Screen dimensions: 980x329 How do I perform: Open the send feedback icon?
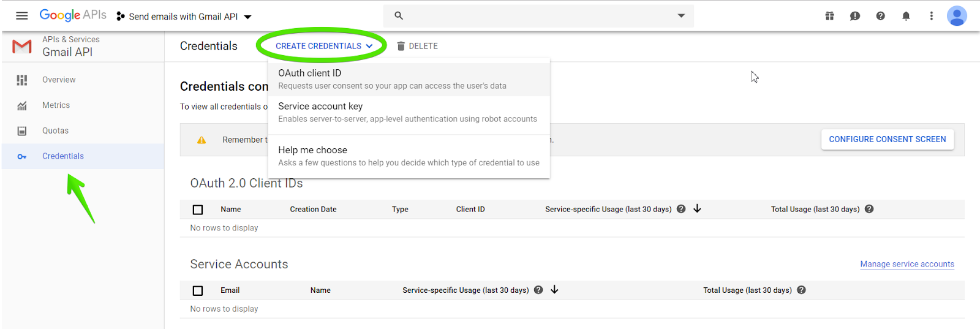click(x=855, y=16)
